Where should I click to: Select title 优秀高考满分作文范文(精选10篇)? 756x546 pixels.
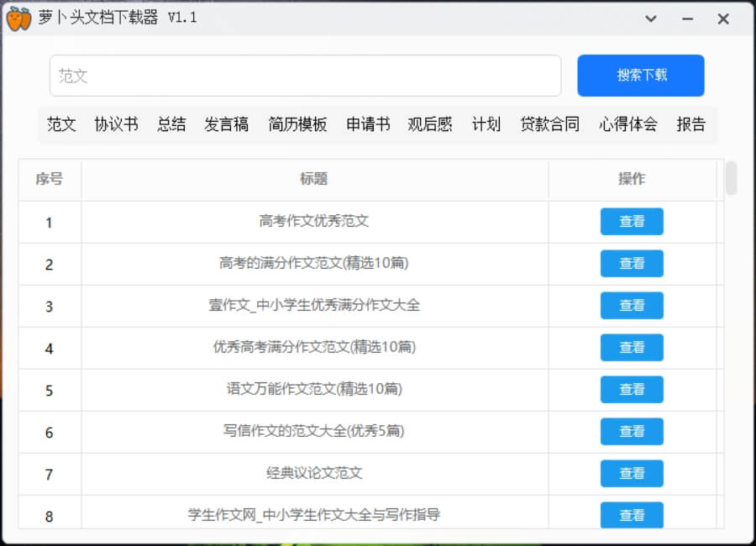pyautogui.click(x=314, y=347)
